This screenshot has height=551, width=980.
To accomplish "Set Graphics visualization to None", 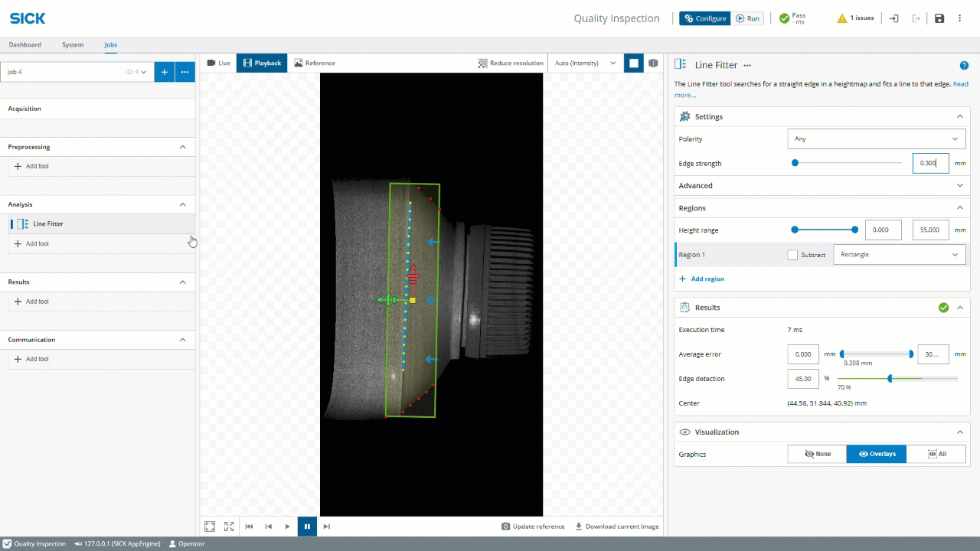I will pyautogui.click(x=817, y=454).
